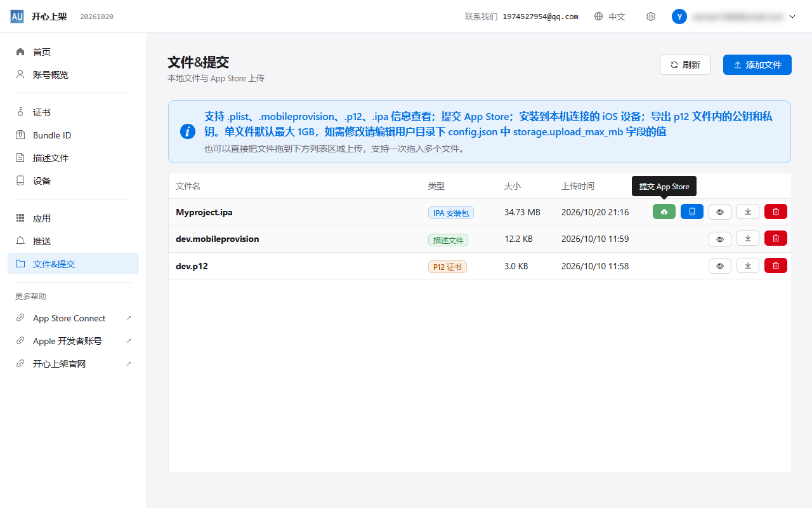
Task: Visit 开心上架官网 link
Action: coord(73,364)
